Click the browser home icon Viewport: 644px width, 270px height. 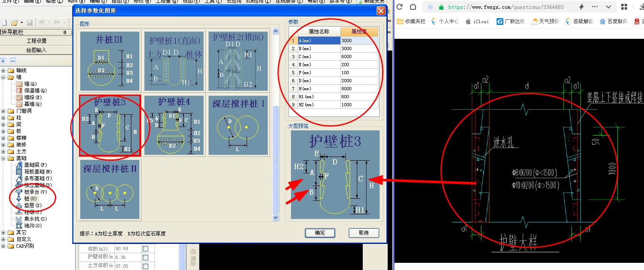click(x=413, y=7)
